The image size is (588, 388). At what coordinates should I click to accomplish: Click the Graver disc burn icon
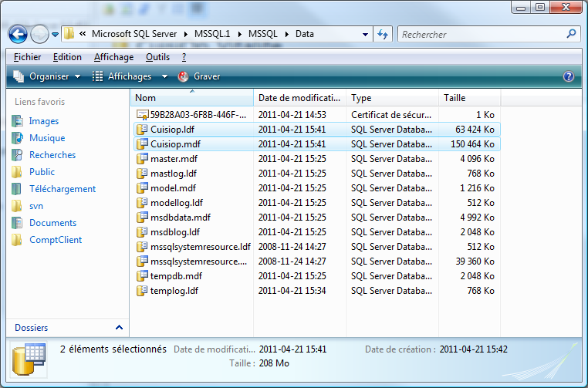(x=184, y=76)
